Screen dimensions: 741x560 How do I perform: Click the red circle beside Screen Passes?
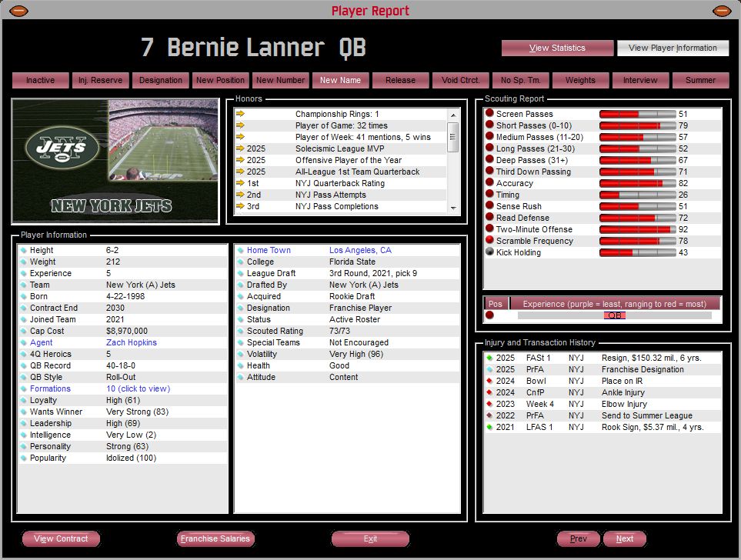tap(489, 114)
